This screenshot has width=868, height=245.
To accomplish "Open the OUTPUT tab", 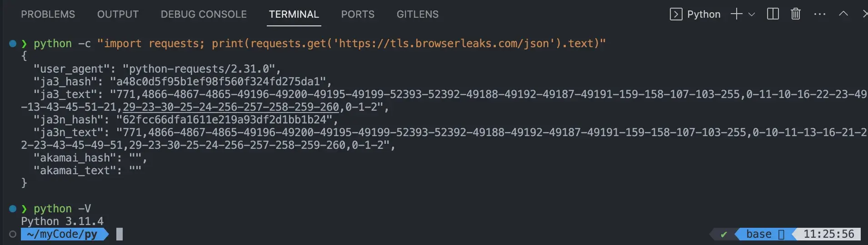I will (x=118, y=15).
